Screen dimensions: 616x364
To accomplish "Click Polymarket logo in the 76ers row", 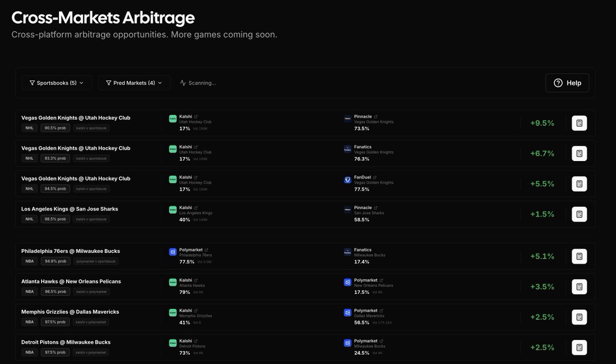I will click(172, 252).
